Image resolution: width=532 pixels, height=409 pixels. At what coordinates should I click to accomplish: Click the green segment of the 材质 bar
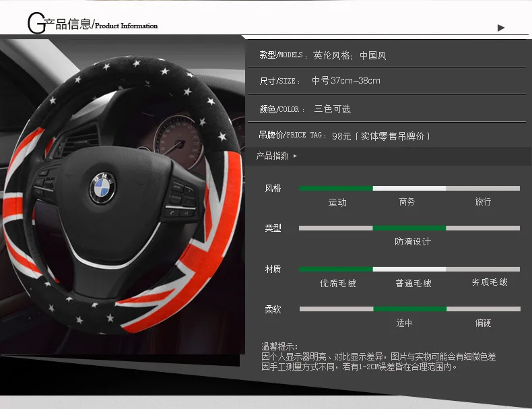[336, 269]
